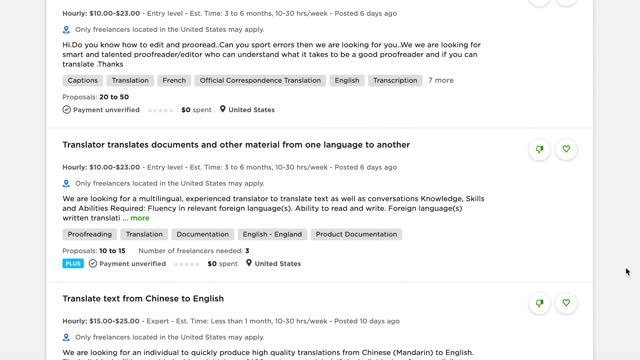The width and height of the screenshot is (640, 360).
Task: Click 'Hourly: $15.00-$25.00' rate text
Action: (101, 321)
